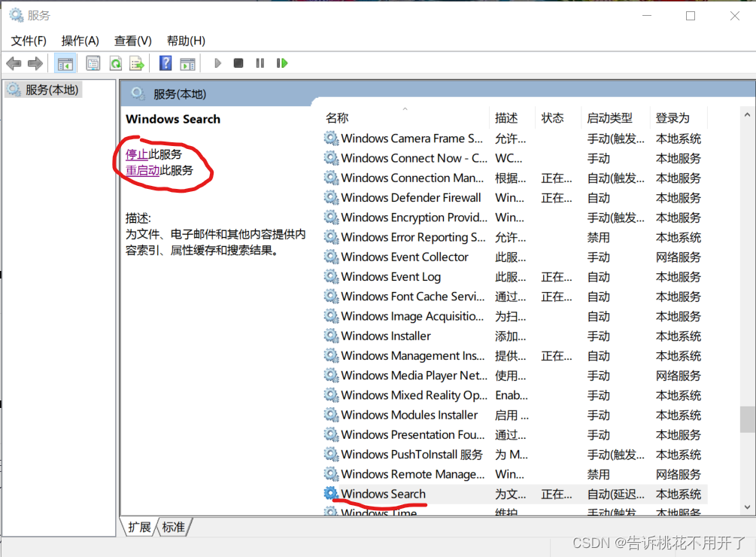
Task: Click 正在... status of Windows Defender Firewall
Action: [x=557, y=198]
